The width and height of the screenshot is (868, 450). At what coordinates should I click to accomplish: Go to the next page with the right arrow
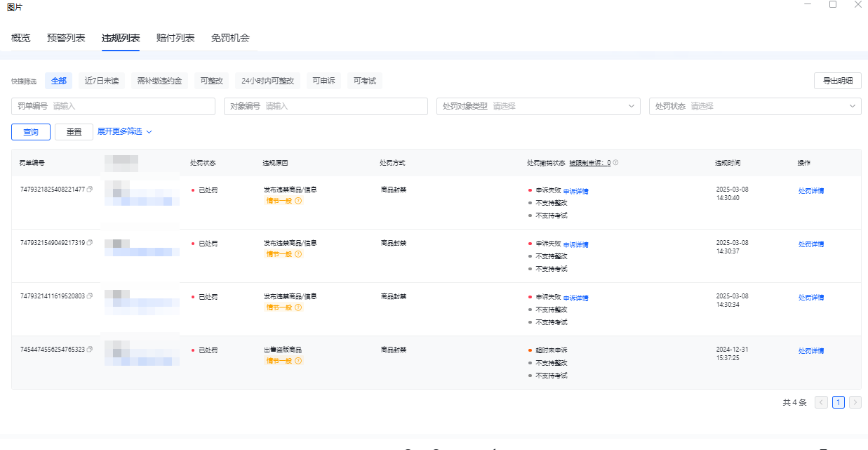pos(855,402)
